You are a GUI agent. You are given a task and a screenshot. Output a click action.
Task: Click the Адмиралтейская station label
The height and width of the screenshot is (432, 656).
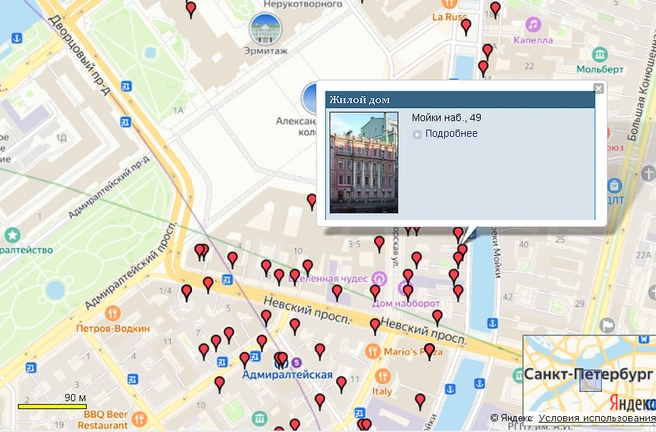(x=287, y=374)
